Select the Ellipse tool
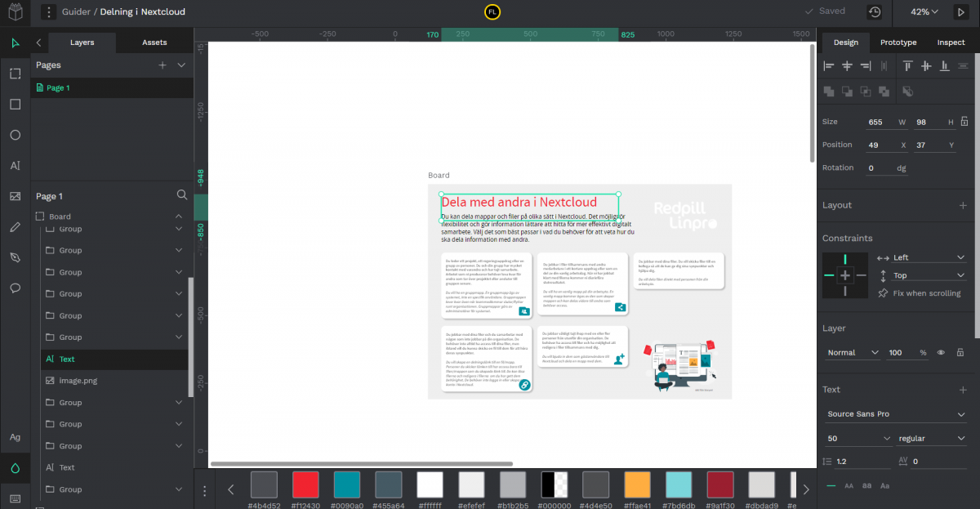This screenshot has height=509, width=980. coord(15,135)
